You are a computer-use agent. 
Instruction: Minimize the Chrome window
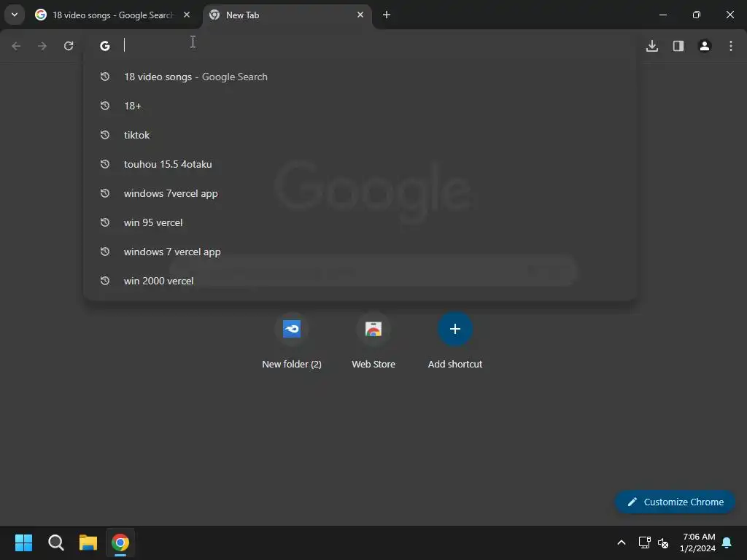click(x=662, y=15)
